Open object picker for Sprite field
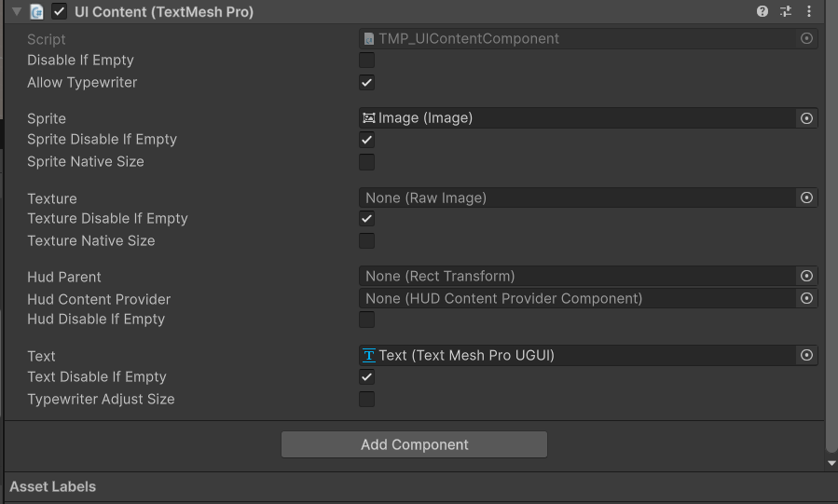838x504 pixels. 806,118
